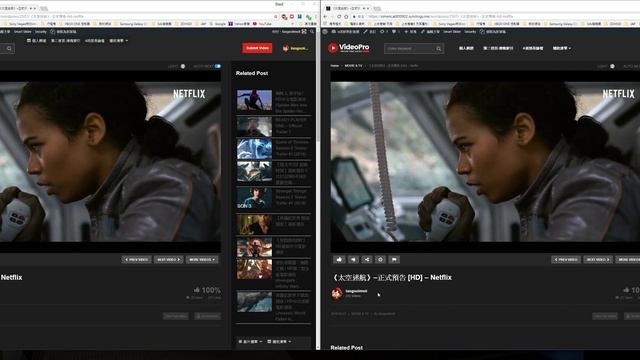Open the MORE VIDEOS dropdown in right window

pyautogui.click(x=628, y=260)
